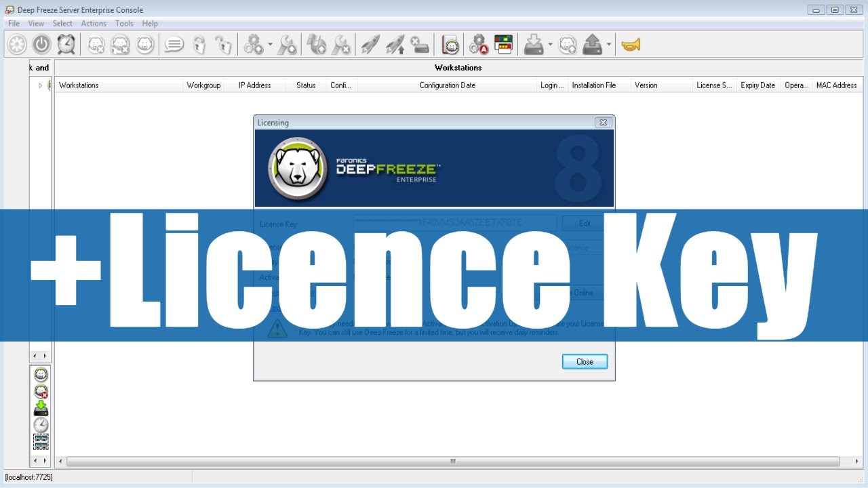
Task: Click the gears with red A icon
Action: (478, 45)
